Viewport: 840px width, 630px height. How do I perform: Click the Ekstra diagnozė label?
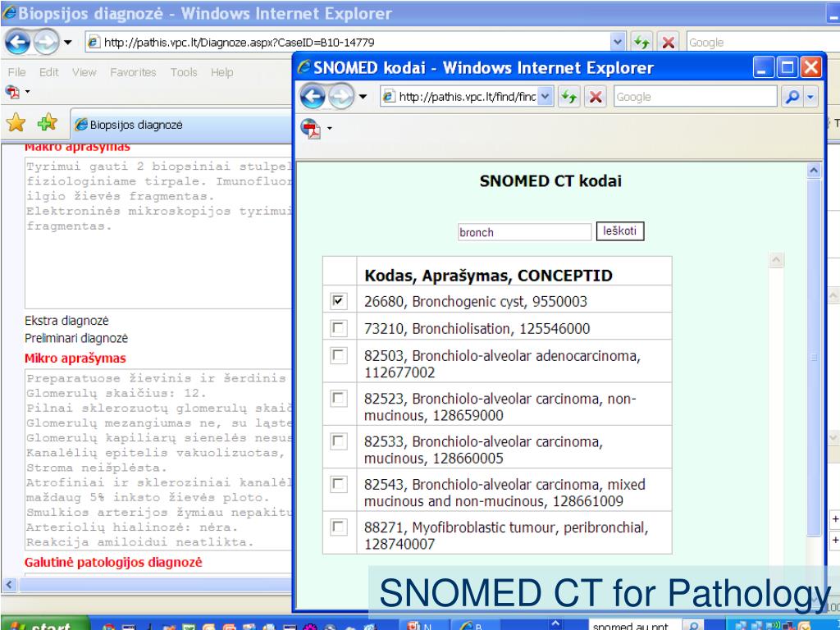click(x=66, y=321)
